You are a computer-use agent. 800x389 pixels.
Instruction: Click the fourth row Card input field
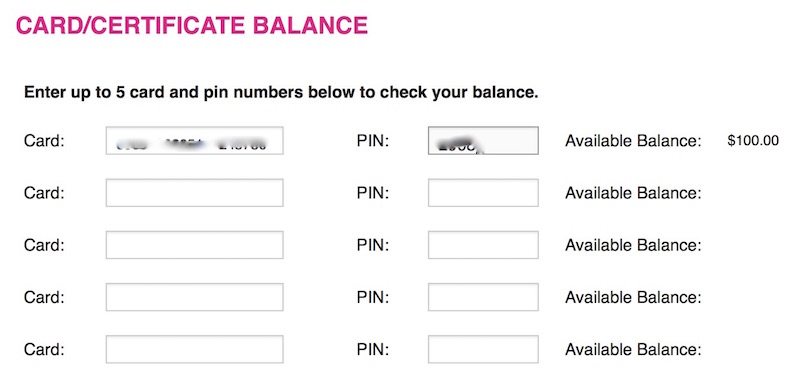[194, 297]
